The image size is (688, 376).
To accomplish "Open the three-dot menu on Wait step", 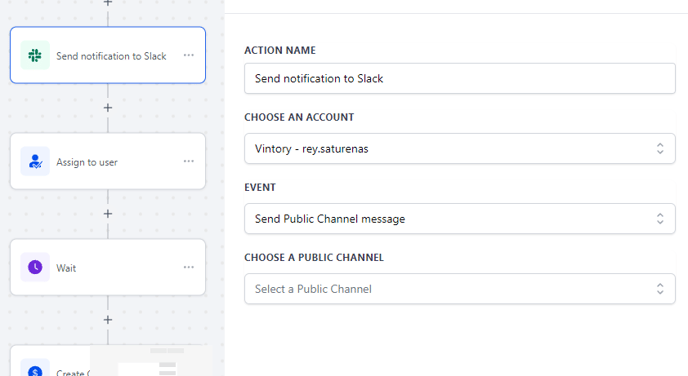I will (x=189, y=267).
